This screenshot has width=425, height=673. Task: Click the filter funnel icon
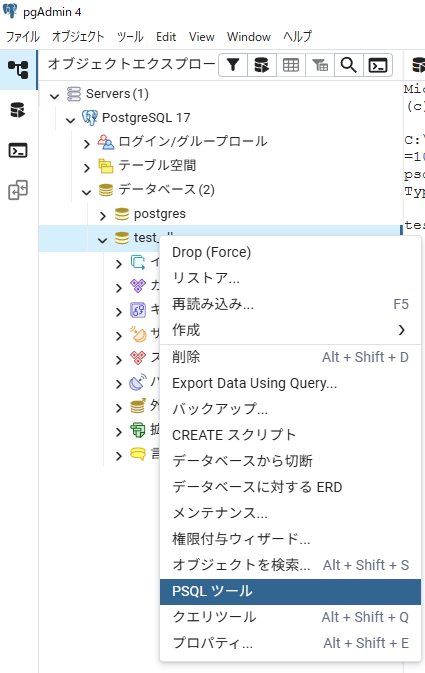pyautogui.click(x=233, y=65)
